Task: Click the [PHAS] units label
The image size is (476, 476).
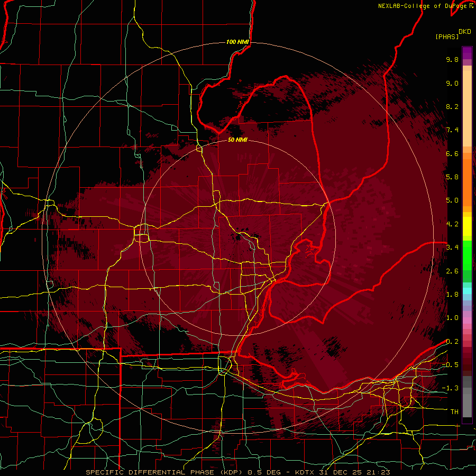Action: click(x=447, y=36)
